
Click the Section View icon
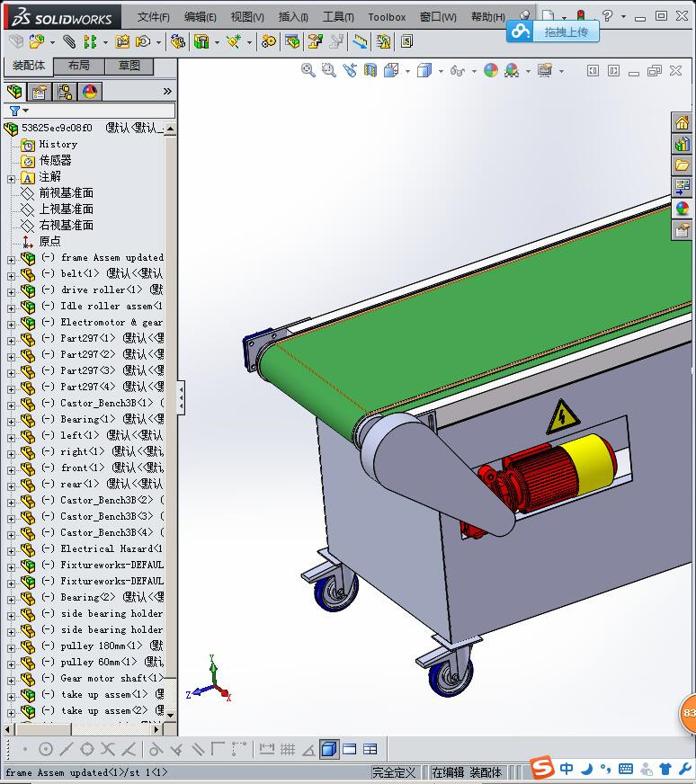[370, 70]
